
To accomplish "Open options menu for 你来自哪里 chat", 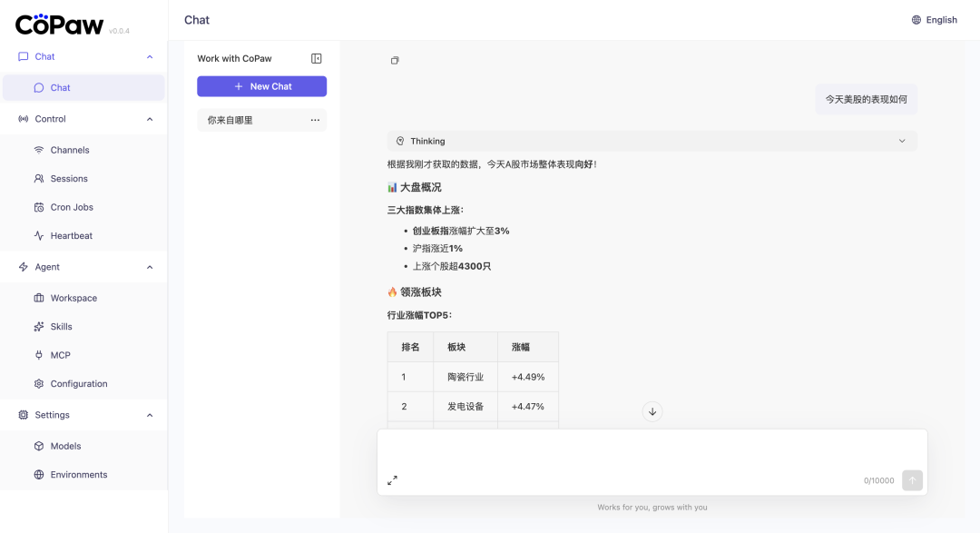I will coord(315,120).
